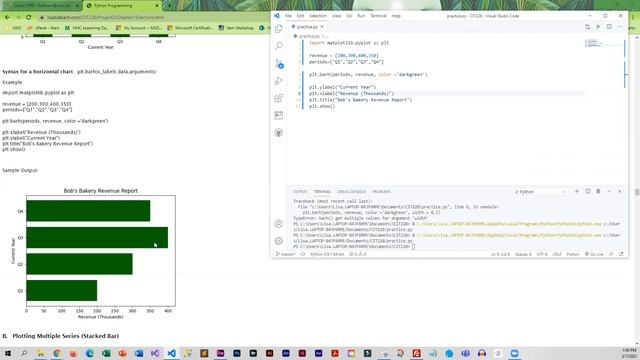Open editor More Actions ellipsis
The height and width of the screenshot is (360, 640).
[620, 27]
